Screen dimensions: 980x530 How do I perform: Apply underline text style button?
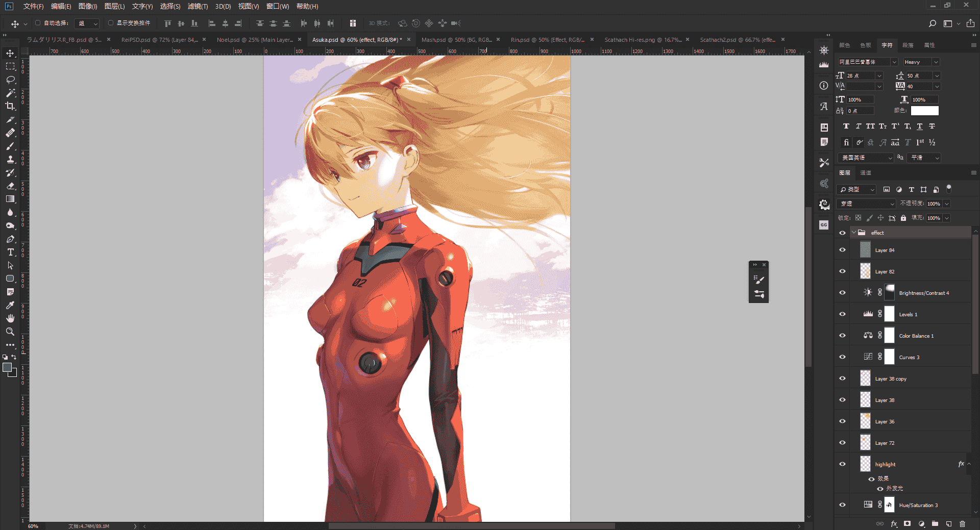[x=920, y=126]
